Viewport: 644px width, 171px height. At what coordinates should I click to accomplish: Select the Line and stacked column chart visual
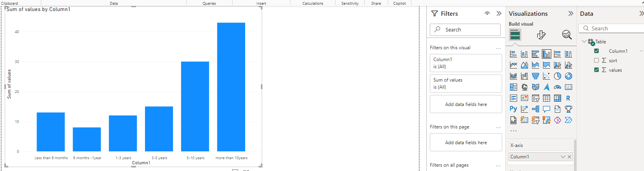tap(558, 65)
